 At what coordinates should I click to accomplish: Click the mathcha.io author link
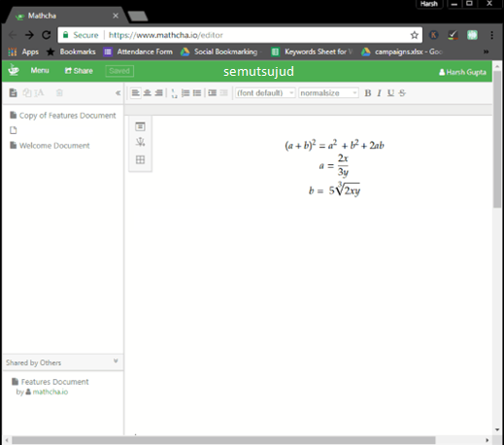click(50, 392)
